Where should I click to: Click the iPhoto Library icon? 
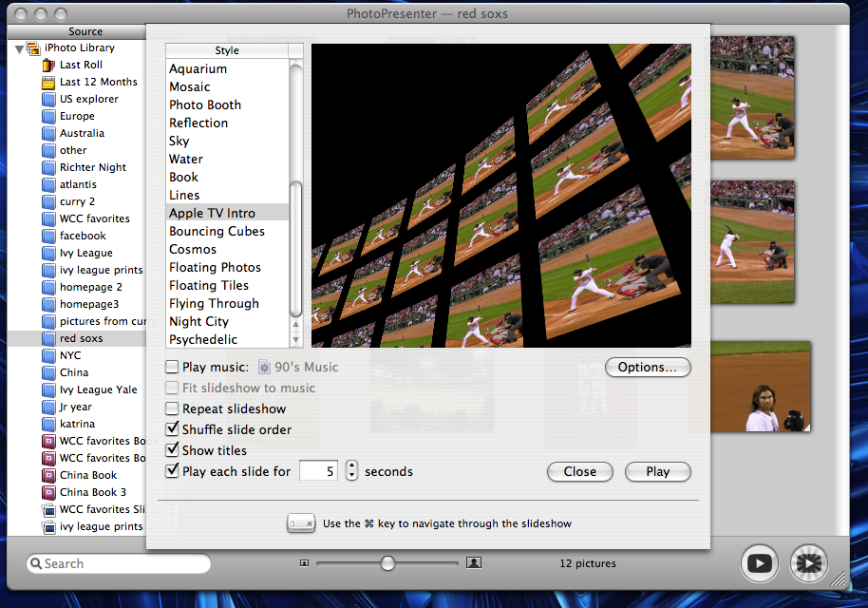click(34, 48)
